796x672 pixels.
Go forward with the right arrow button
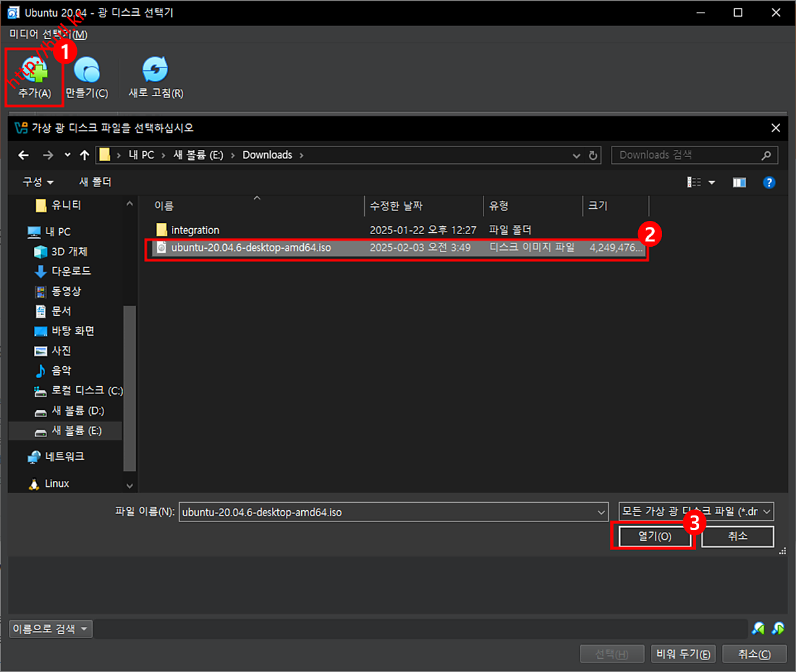coord(48,155)
